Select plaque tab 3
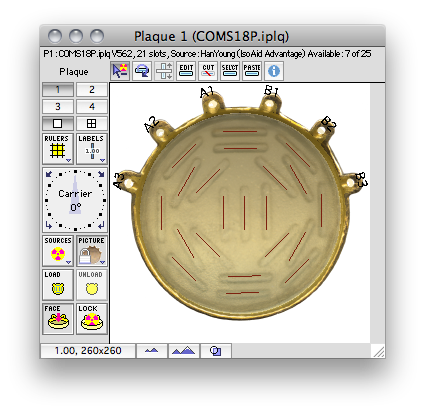Viewport: 425px width, 413px height. point(58,107)
